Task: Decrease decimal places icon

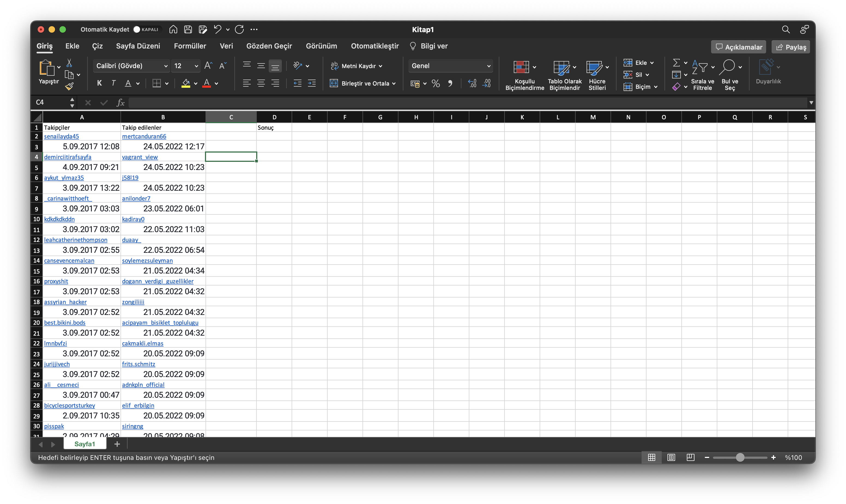Action: tap(487, 84)
